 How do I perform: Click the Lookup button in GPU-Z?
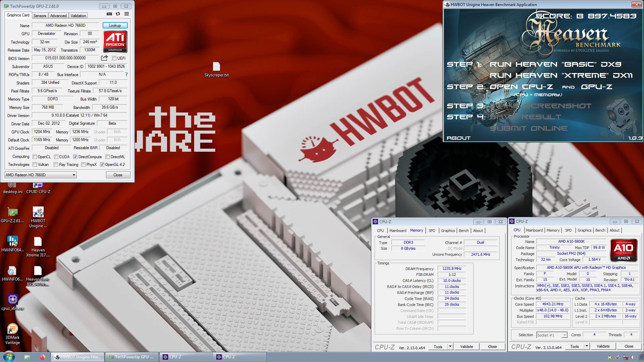[x=115, y=25]
